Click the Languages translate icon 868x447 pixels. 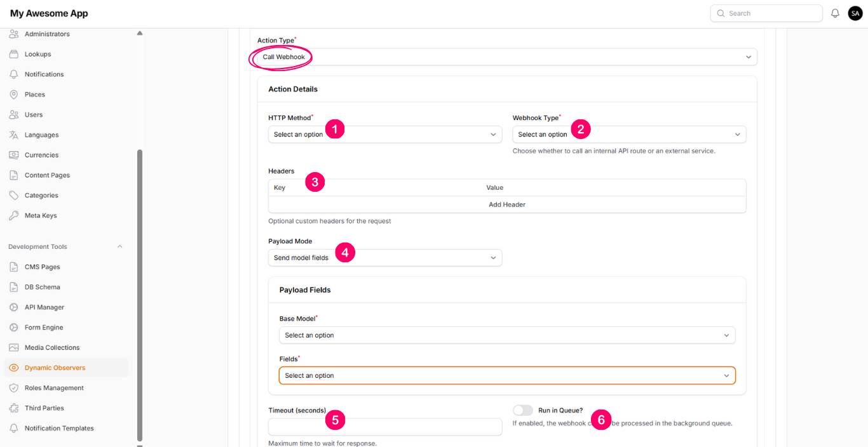[14, 135]
